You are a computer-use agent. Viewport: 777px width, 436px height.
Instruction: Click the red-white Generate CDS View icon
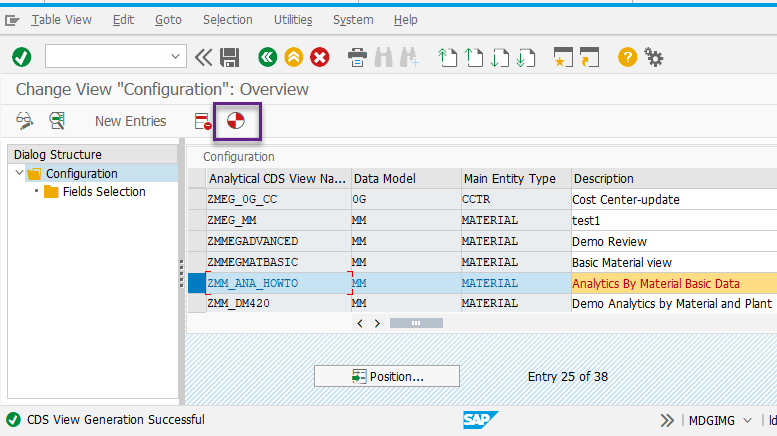click(x=236, y=120)
